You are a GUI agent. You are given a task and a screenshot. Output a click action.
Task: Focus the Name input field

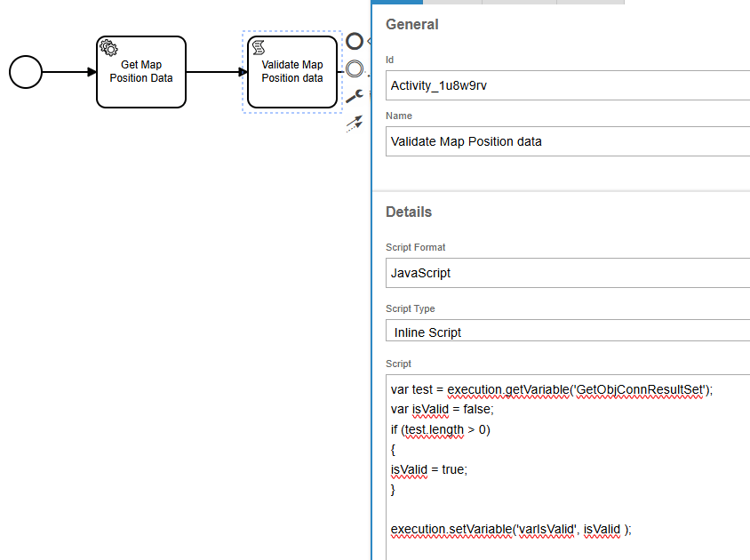pyautogui.click(x=569, y=141)
